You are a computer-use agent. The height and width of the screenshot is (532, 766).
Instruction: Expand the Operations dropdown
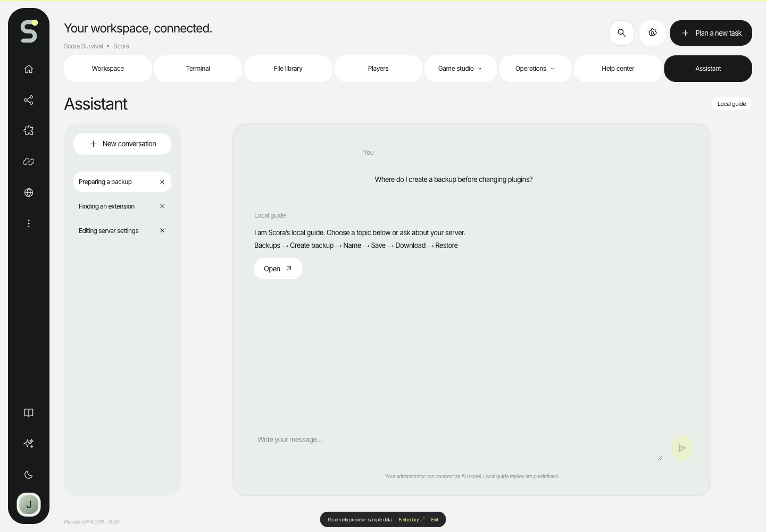[x=535, y=69]
